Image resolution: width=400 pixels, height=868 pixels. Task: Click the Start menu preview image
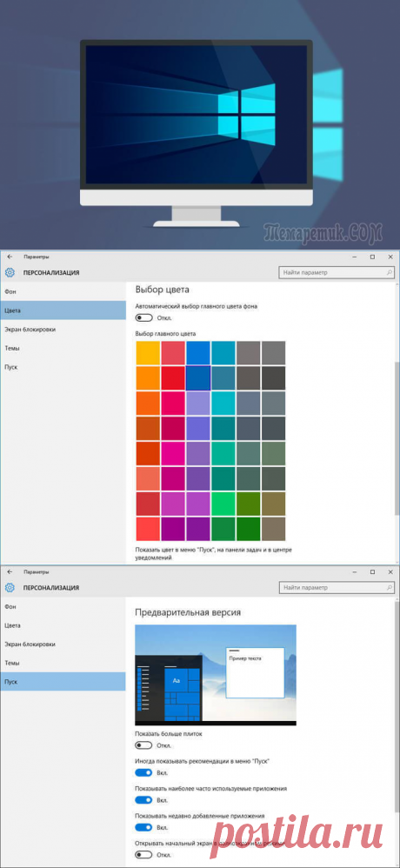[215, 675]
